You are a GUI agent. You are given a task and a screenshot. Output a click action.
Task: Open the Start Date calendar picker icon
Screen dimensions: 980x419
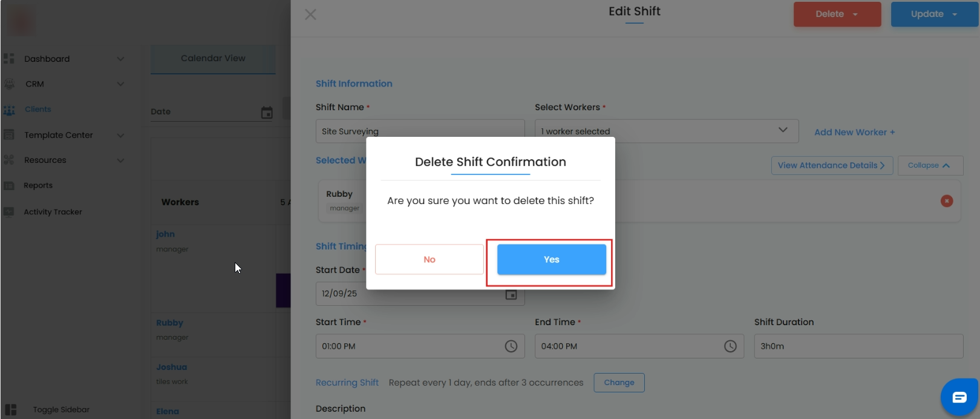tap(511, 294)
